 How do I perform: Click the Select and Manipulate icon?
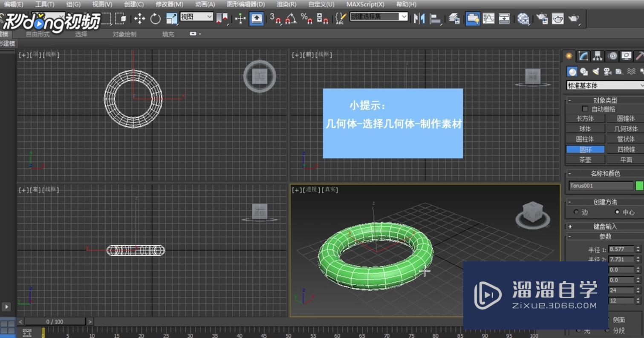coord(240,18)
